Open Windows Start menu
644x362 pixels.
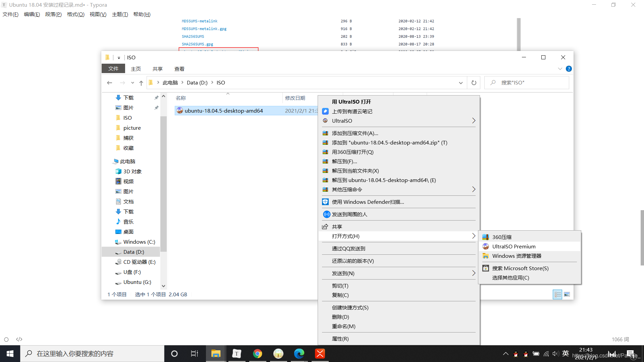[x=10, y=354]
